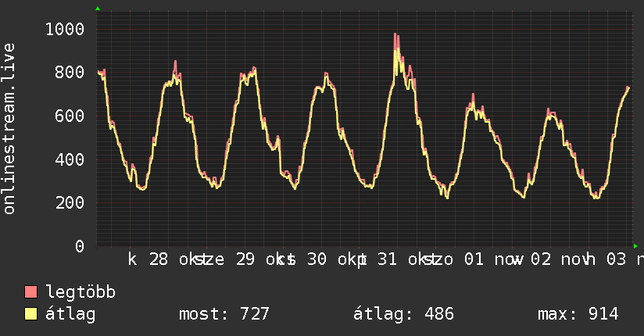
Task: Click the red legtöbb legend swatch
Action: [x=30, y=291]
